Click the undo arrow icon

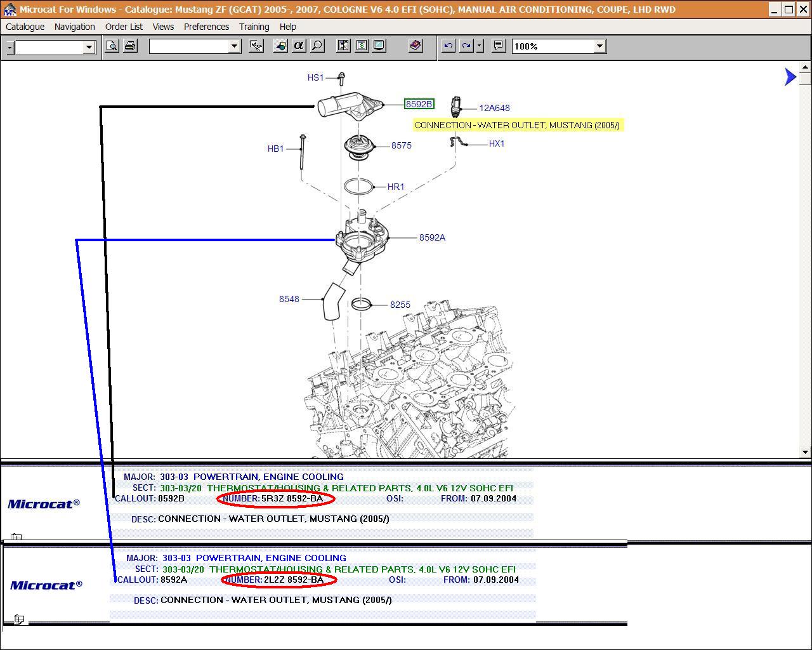pyautogui.click(x=448, y=46)
